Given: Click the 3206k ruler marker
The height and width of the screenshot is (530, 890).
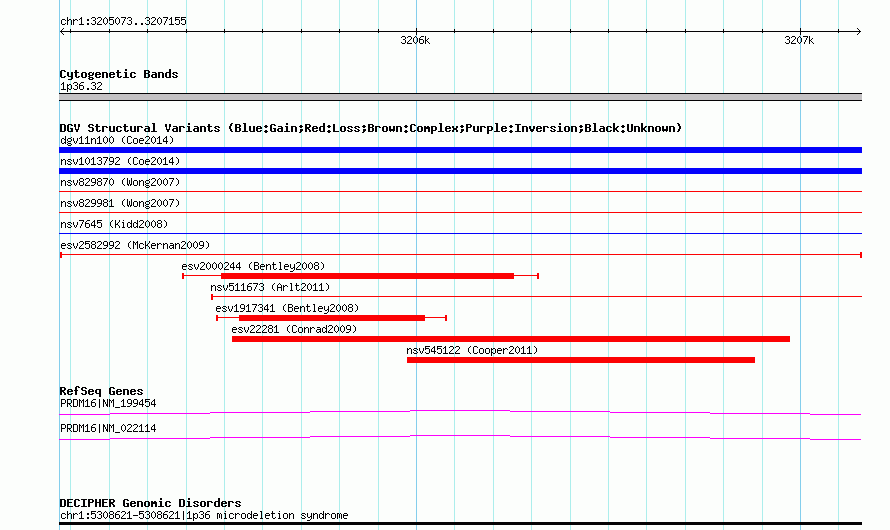Looking at the screenshot, I should pos(415,40).
